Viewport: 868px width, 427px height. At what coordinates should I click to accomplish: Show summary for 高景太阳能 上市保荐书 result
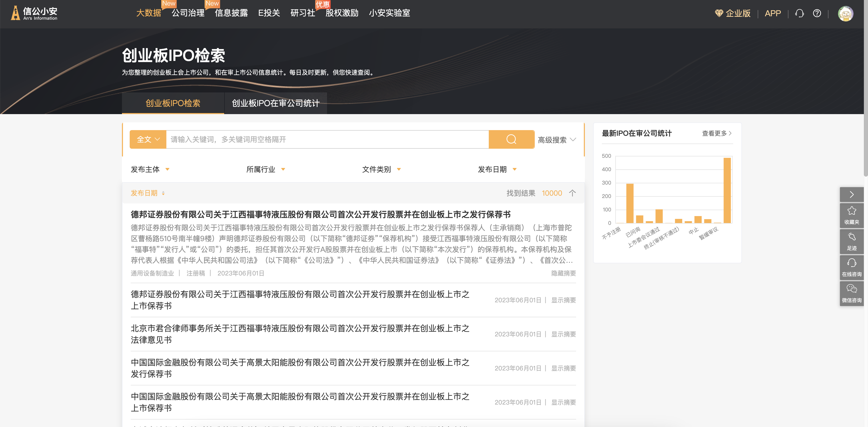[563, 402]
